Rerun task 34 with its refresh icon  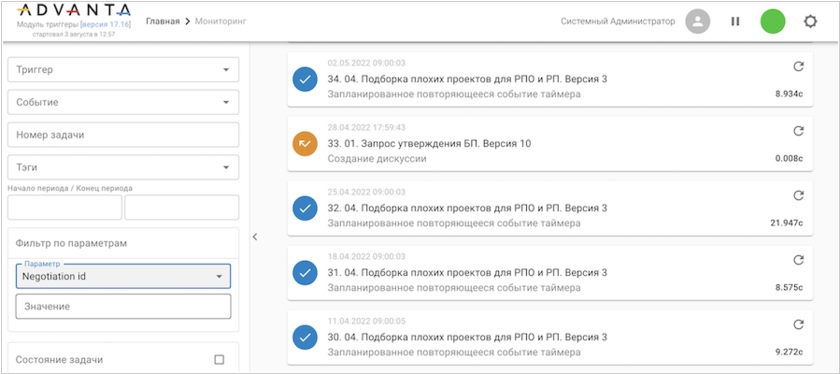798,66
